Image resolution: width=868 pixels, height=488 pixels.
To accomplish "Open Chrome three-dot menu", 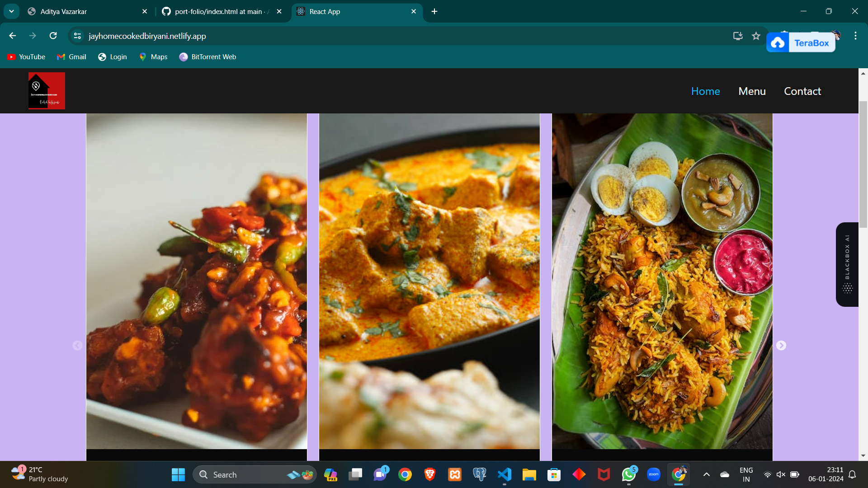I will coord(855,36).
